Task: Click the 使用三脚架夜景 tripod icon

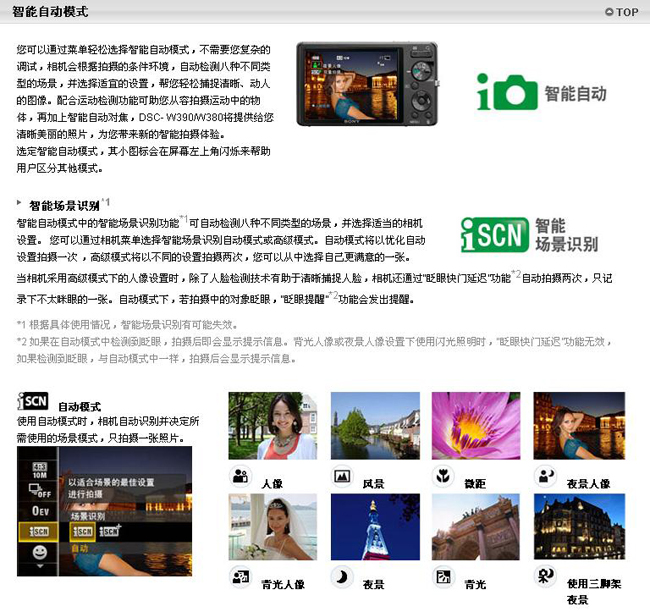Action: tap(545, 576)
